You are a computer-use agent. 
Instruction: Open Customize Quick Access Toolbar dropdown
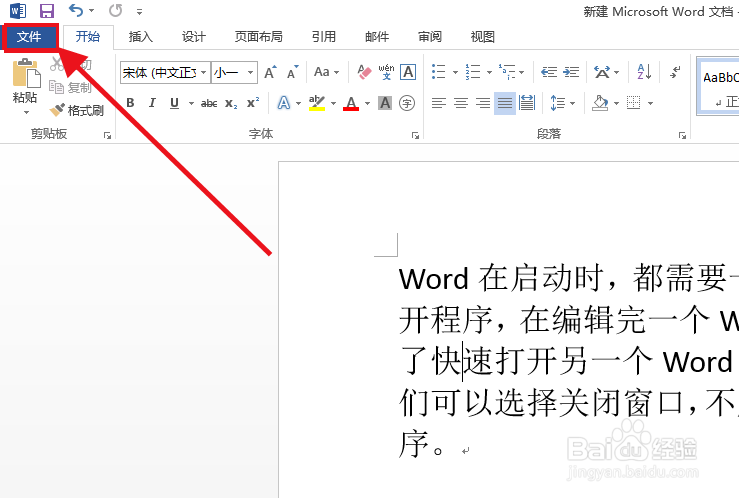tap(140, 11)
